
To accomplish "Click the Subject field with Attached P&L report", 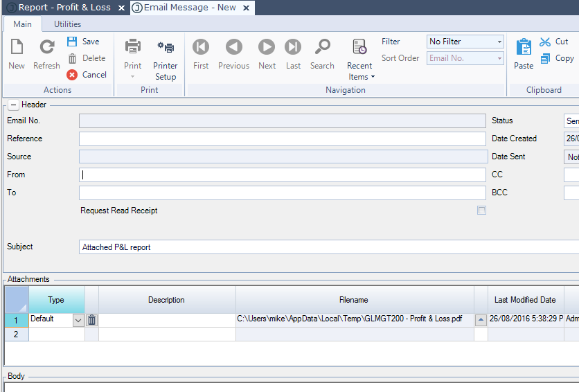I will [326, 247].
